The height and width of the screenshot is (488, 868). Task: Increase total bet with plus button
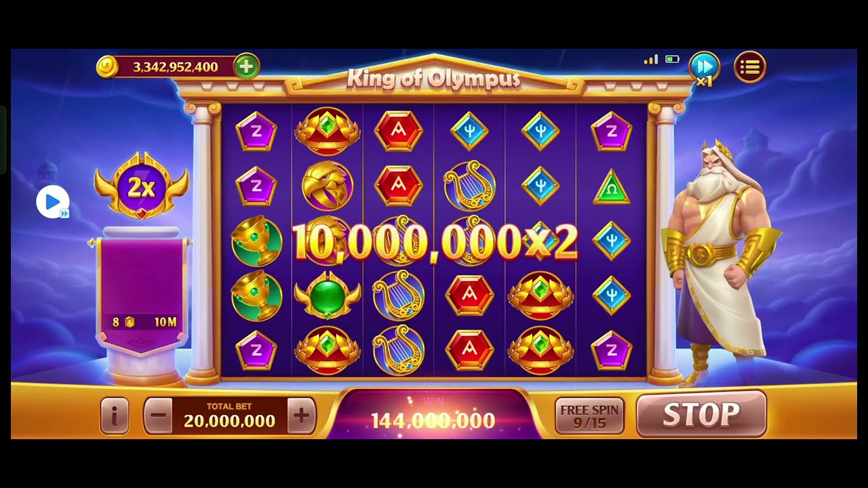click(x=302, y=415)
